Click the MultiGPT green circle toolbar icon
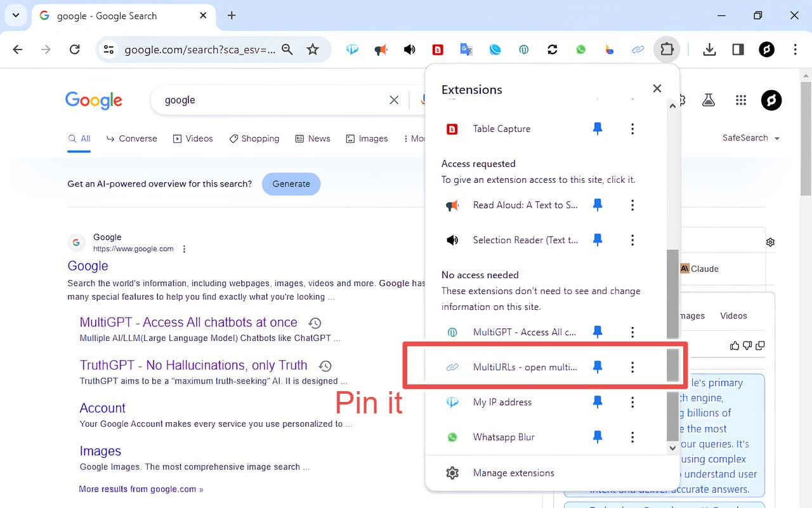This screenshot has width=812, height=508. tap(523, 50)
